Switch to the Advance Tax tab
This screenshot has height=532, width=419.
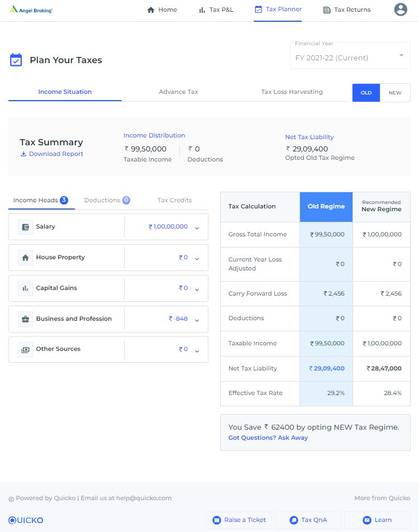pyautogui.click(x=178, y=92)
